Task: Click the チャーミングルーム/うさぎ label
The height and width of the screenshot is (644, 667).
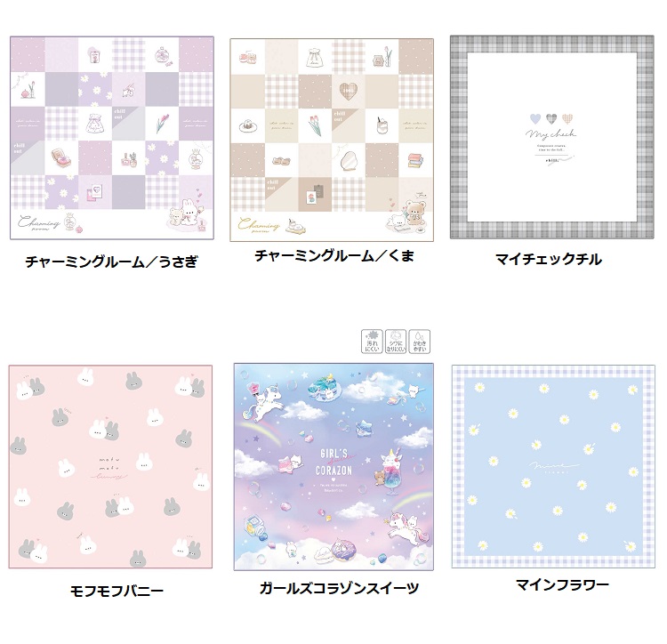Action: click(112, 262)
